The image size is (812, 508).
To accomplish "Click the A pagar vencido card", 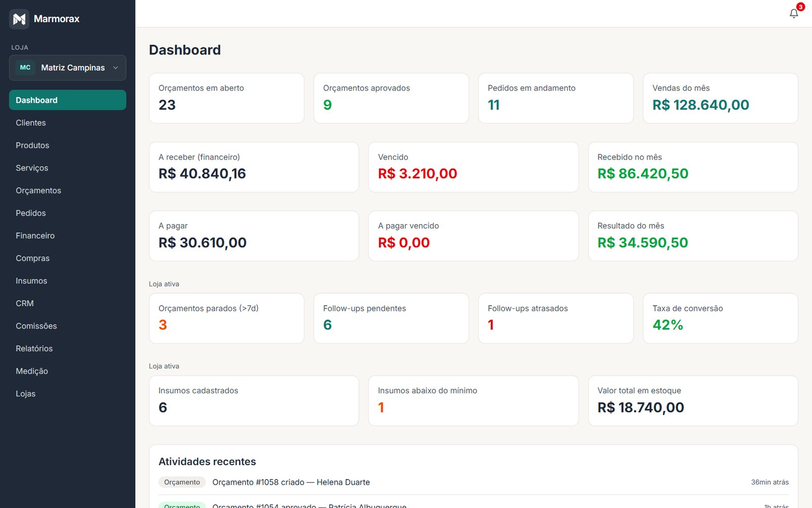I will [x=473, y=236].
